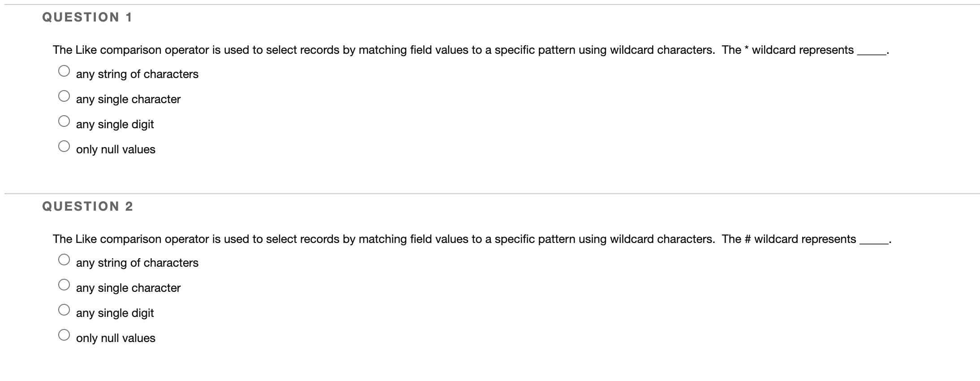Image resolution: width=980 pixels, height=381 pixels.
Task: Click the QUESTION 1 heading
Action: 86,17
